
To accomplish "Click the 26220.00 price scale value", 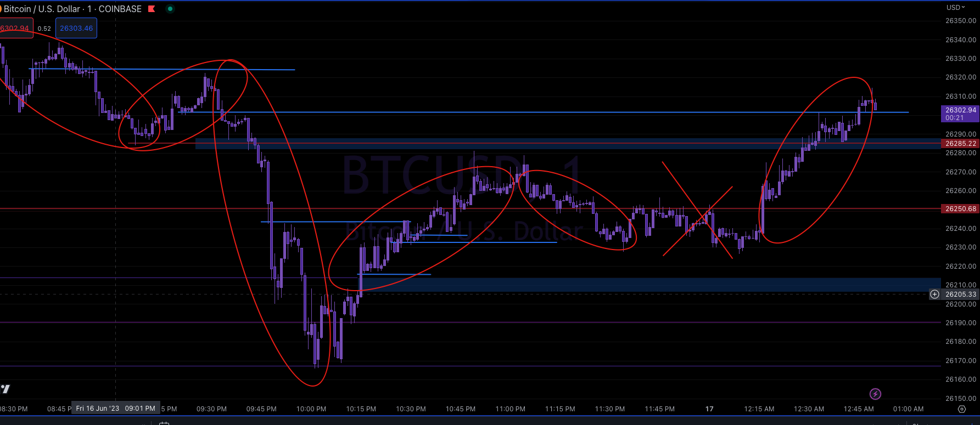I will pyautogui.click(x=961, y=267).
